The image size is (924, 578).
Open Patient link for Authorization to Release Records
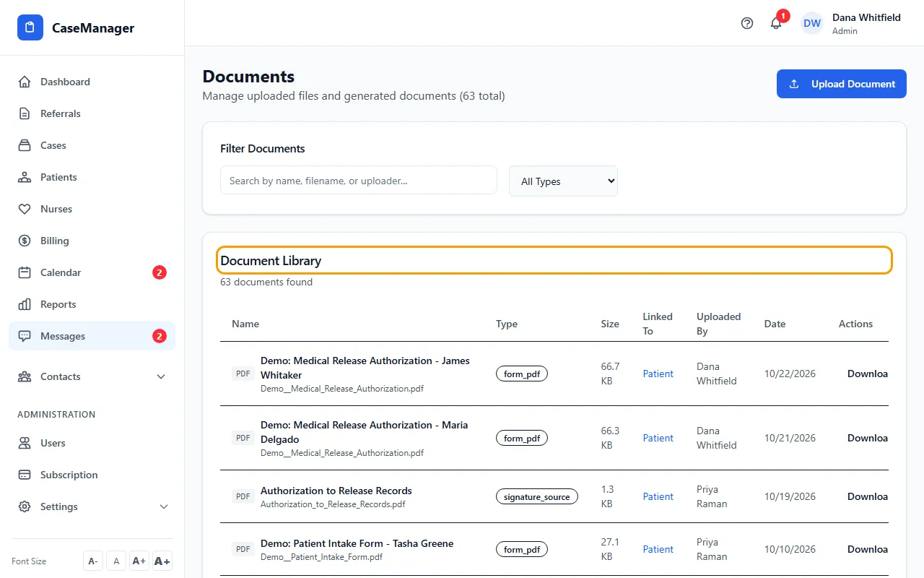658,496
